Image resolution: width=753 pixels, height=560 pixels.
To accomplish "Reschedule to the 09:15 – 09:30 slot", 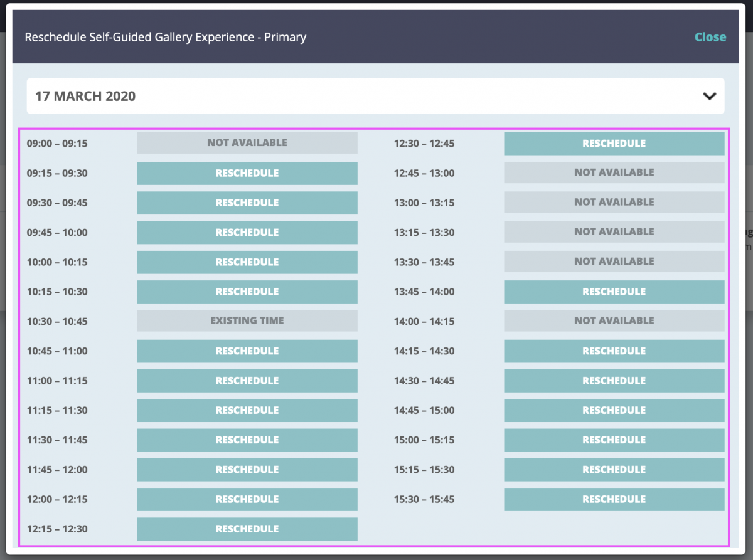I will [x=247, y=173].
